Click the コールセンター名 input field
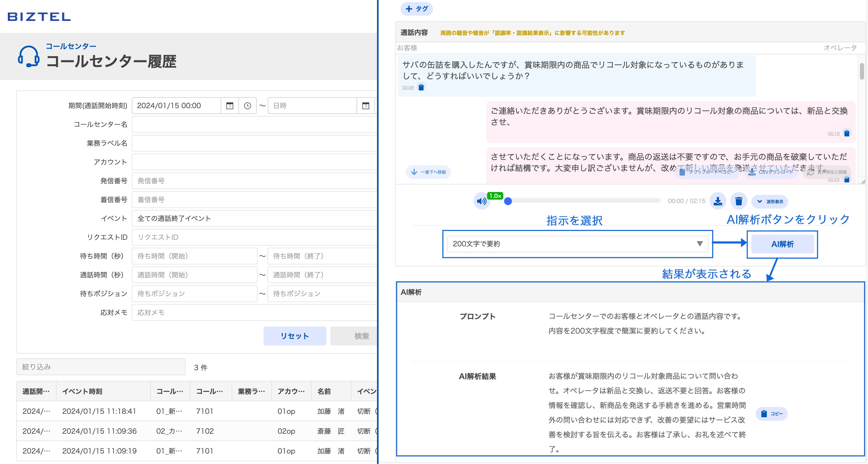This screenshot has width=868, height=464. click(254, 125)
